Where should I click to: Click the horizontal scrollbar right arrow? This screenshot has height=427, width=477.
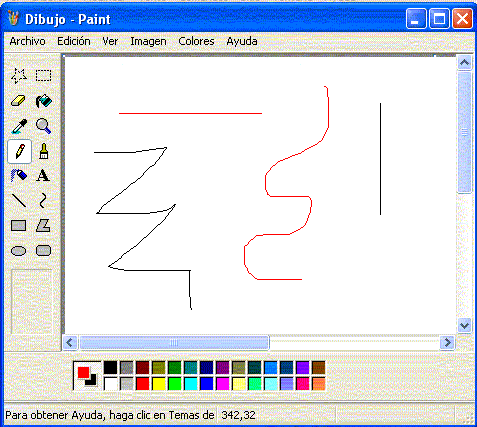pos(447,342)
